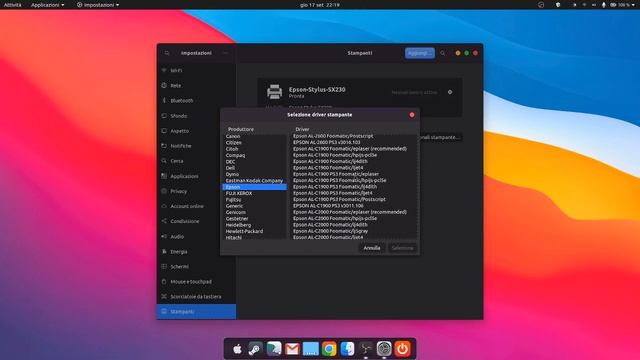Click the Aggiungi add printer button
This screenshot has height=360, width=640.
tap(420, 53)
